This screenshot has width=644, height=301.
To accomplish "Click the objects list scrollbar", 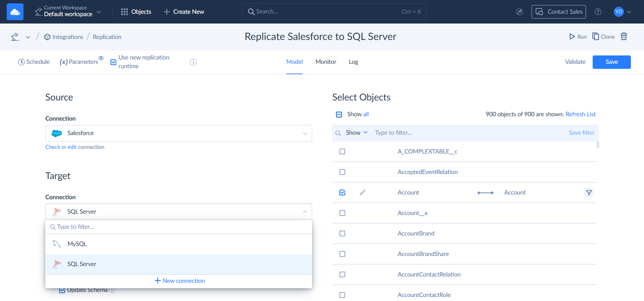I will click(x=598, y=145).
